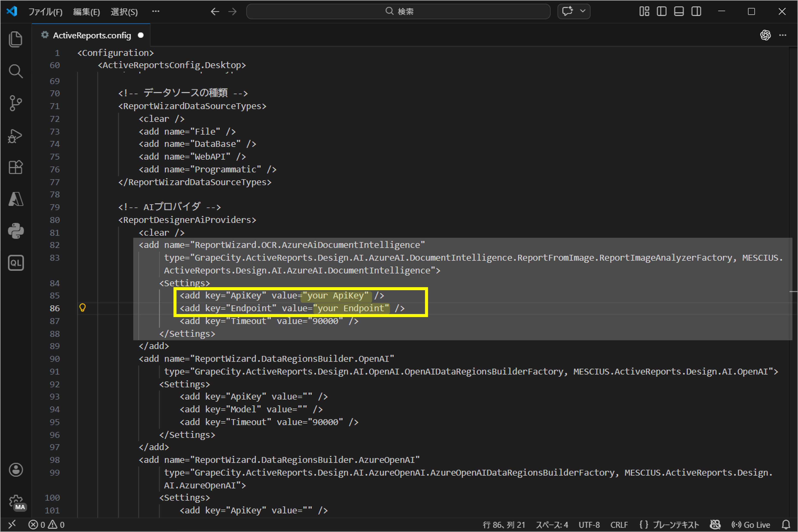This screenshot has height=532, width=798.
Task: Toggle the bottom panel visibility
Action: [678, 11]
